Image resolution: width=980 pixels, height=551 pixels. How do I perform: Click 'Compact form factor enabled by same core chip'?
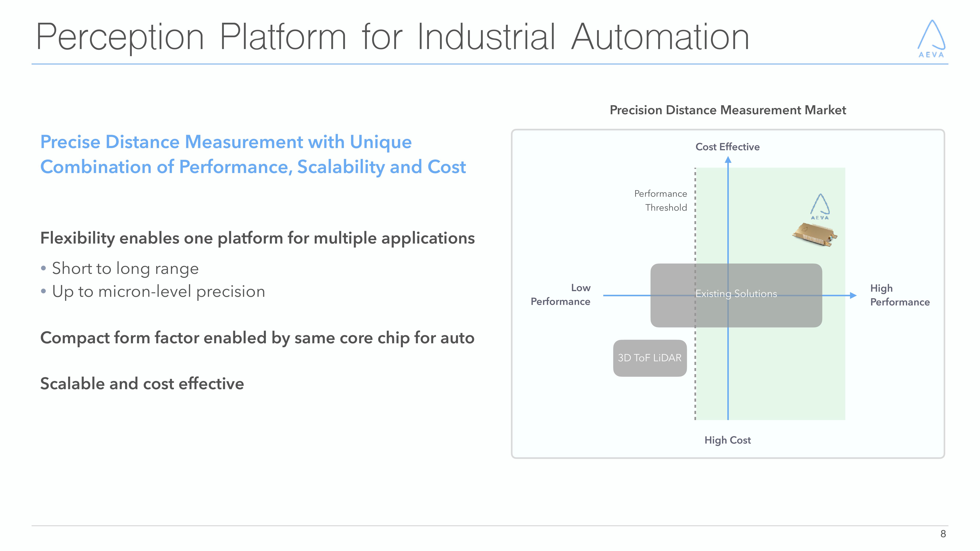[x=225, y=338]
